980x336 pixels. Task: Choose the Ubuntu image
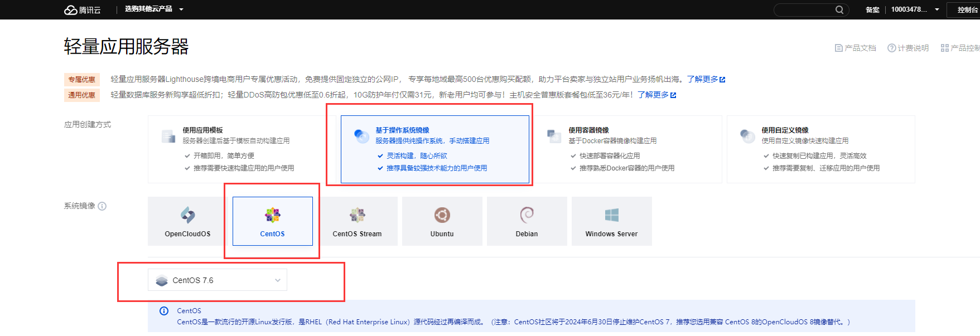442,221
